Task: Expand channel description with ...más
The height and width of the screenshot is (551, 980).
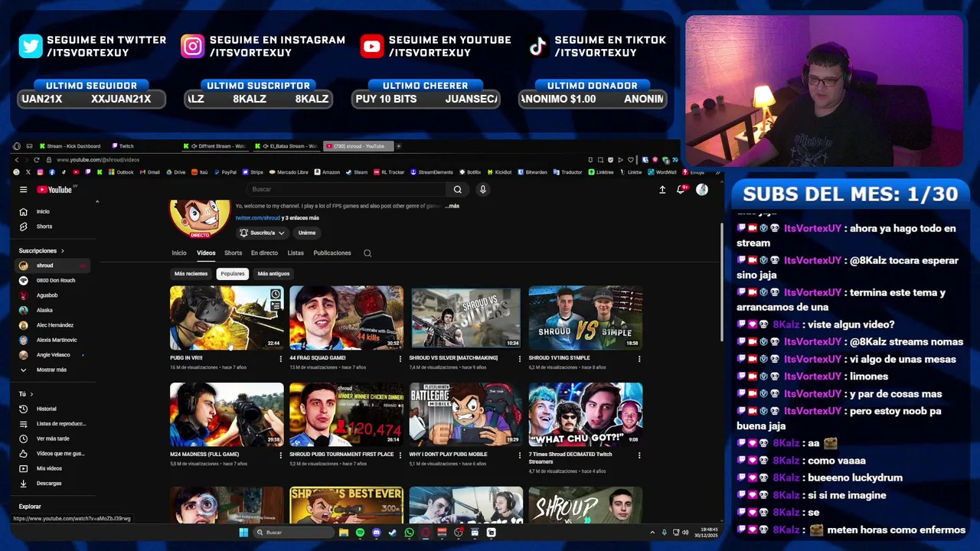Action: point(452,206)
